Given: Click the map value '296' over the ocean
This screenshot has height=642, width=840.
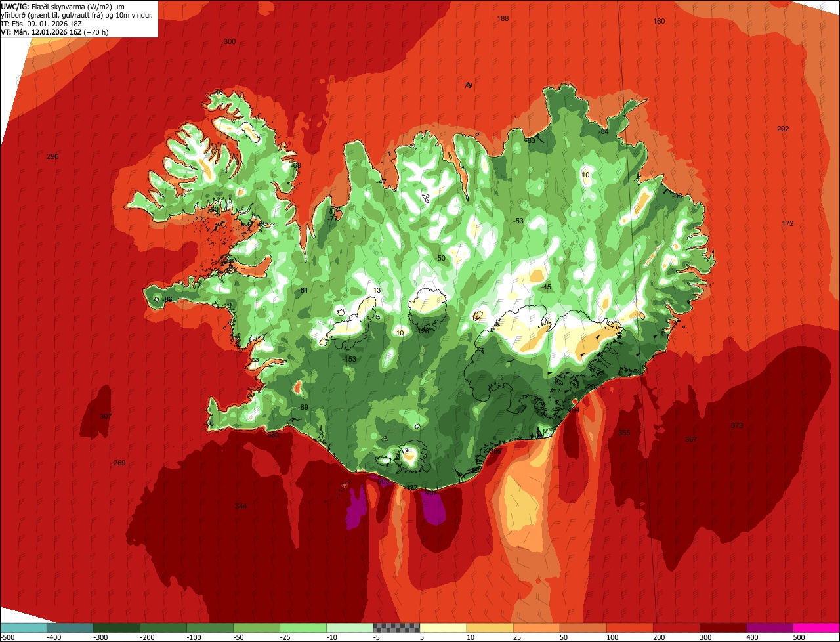Looking at the screenshot, I should coord(53,156).
